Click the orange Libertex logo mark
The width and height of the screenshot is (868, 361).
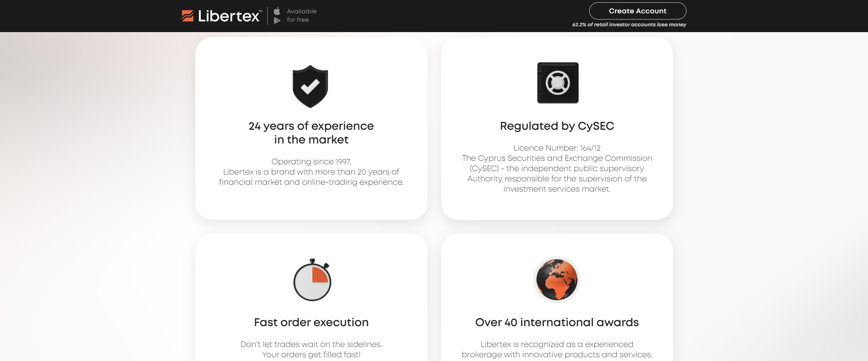tap(187, 16)
